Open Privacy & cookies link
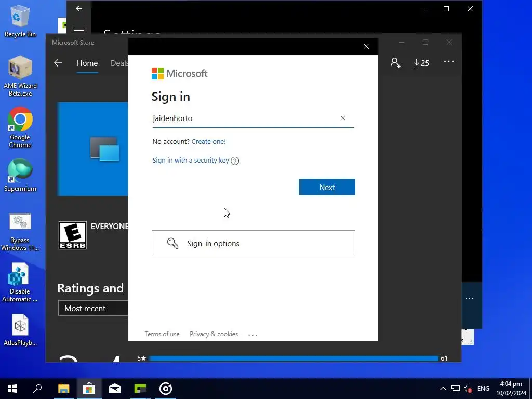 (214, 334)
